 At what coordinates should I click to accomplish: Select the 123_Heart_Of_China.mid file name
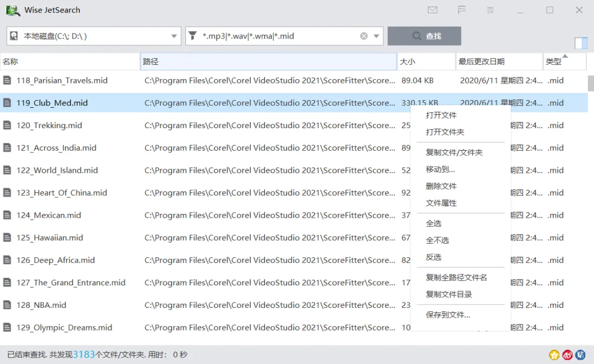coord(62,193)
